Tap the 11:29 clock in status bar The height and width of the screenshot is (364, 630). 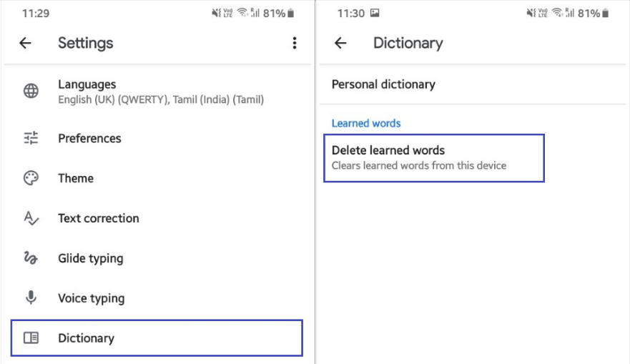[x=36, y=14]
